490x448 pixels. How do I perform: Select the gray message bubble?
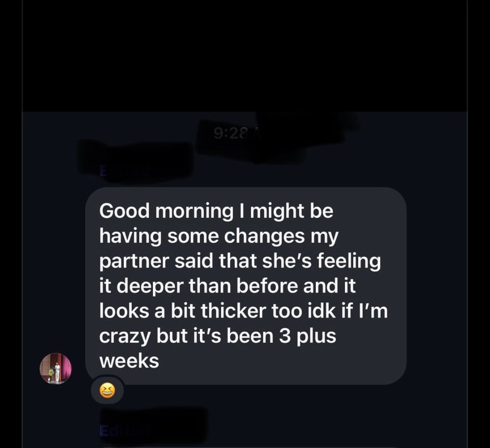point(246,286)
